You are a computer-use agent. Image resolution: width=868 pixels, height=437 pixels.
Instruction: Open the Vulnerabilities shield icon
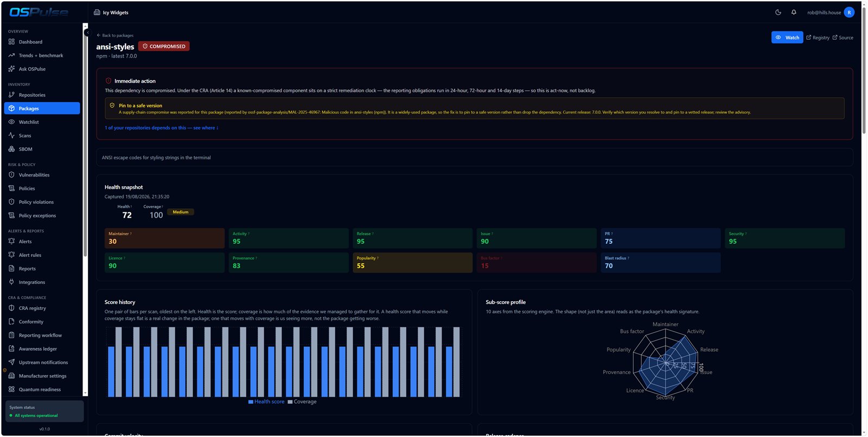tap(11, 175)
